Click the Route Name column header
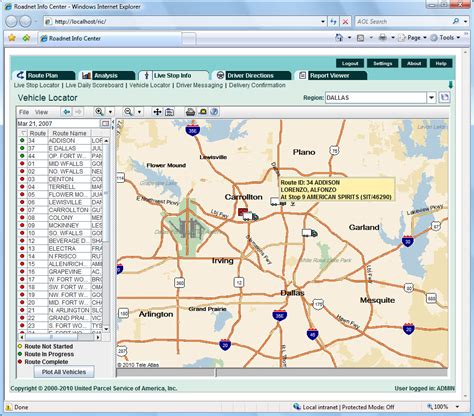Screen dimensions: 474x416 click(69, 133)
